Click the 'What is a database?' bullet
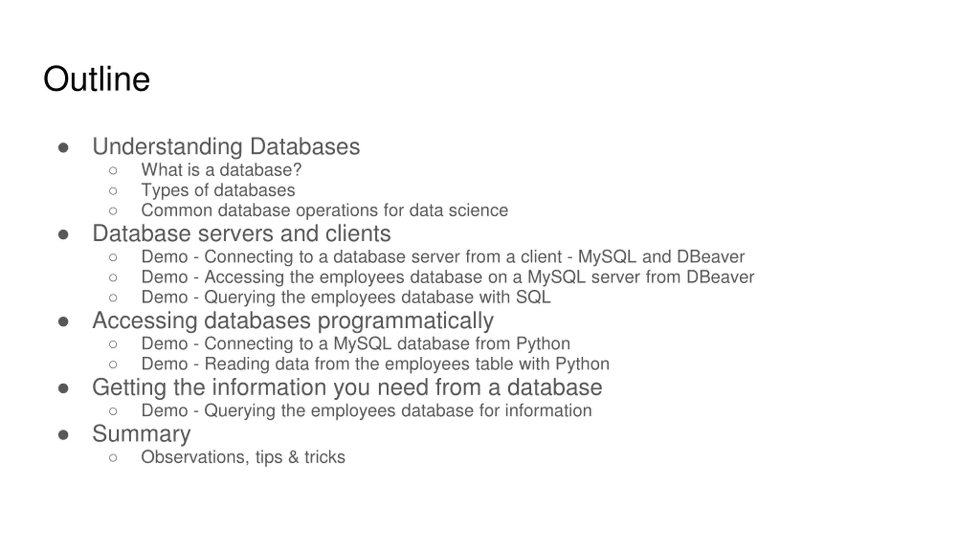The height and width of the screenshot is (551, 980). pos(221,170)
